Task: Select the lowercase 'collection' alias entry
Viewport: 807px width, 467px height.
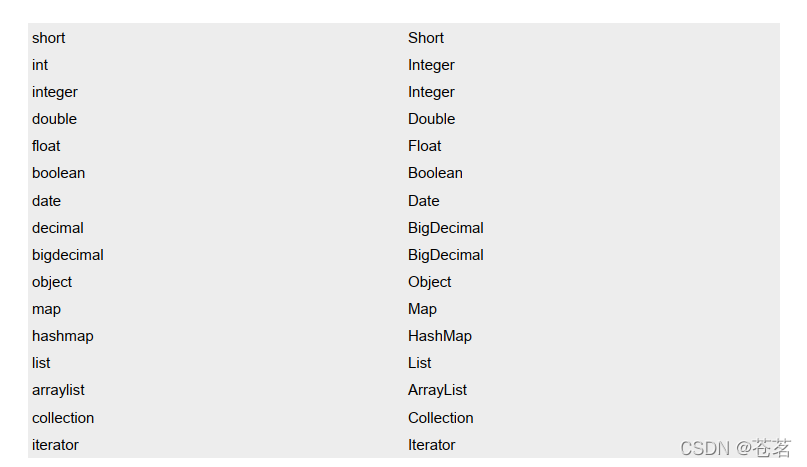Action: (63, 418)
